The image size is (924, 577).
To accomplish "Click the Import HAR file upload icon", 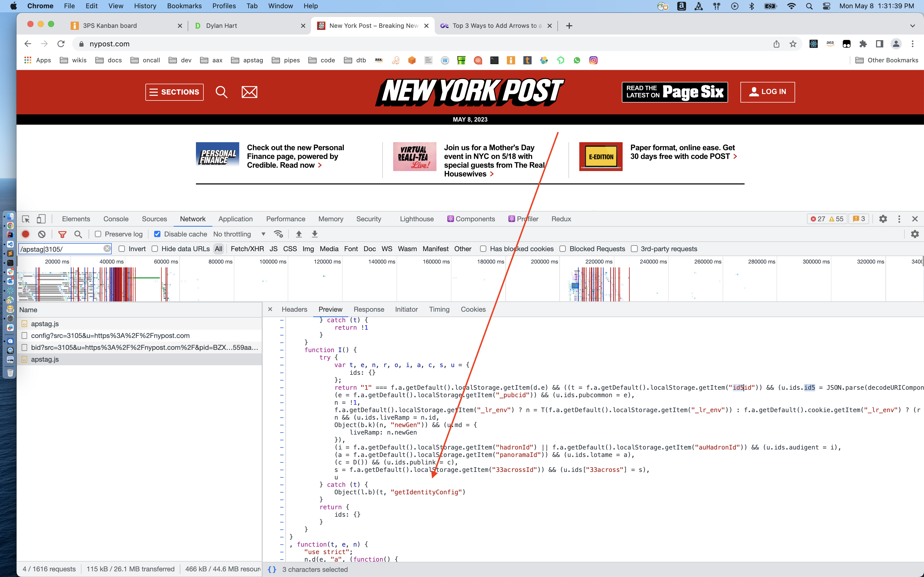I will [299, 234].
